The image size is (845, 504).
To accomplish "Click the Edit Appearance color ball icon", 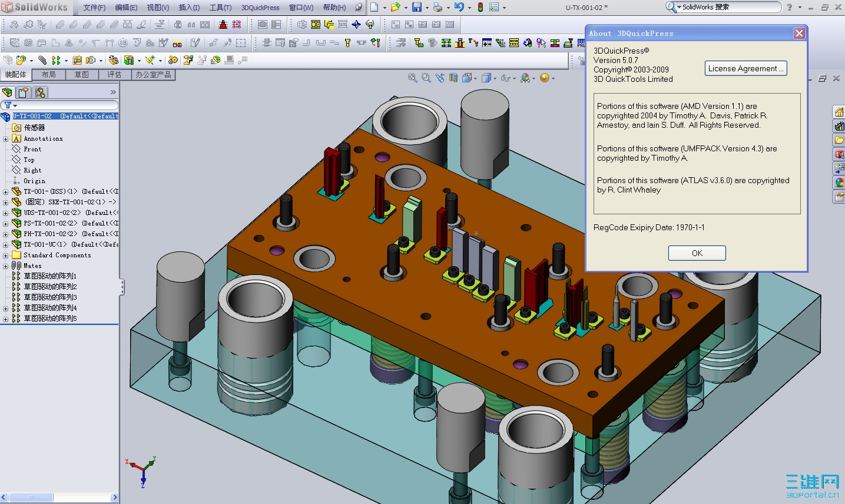I will [x=525, y=78].
